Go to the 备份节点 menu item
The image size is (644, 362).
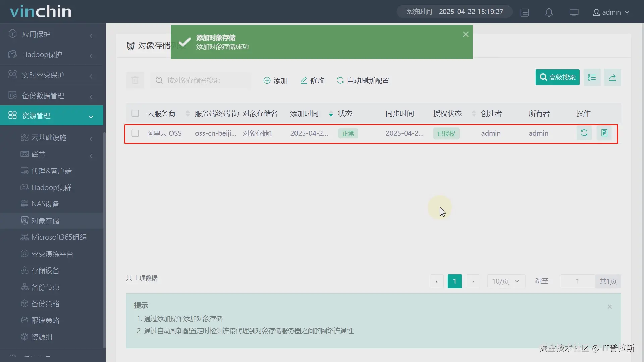tap(45, 287)
